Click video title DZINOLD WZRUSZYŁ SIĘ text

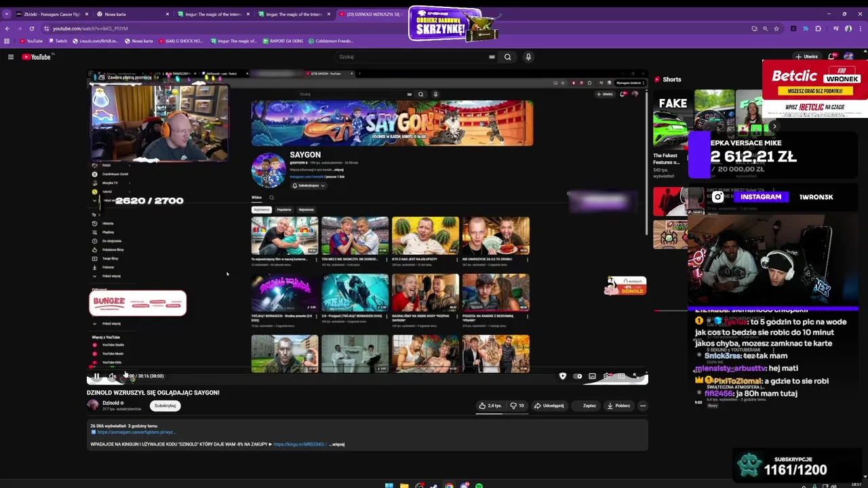(x=153, y=392)
